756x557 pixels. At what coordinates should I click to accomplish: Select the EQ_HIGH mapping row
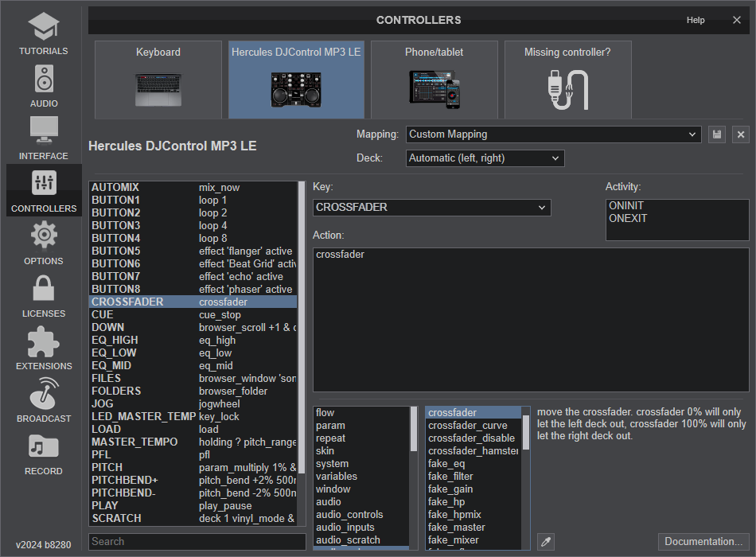[x=193, y=341]
